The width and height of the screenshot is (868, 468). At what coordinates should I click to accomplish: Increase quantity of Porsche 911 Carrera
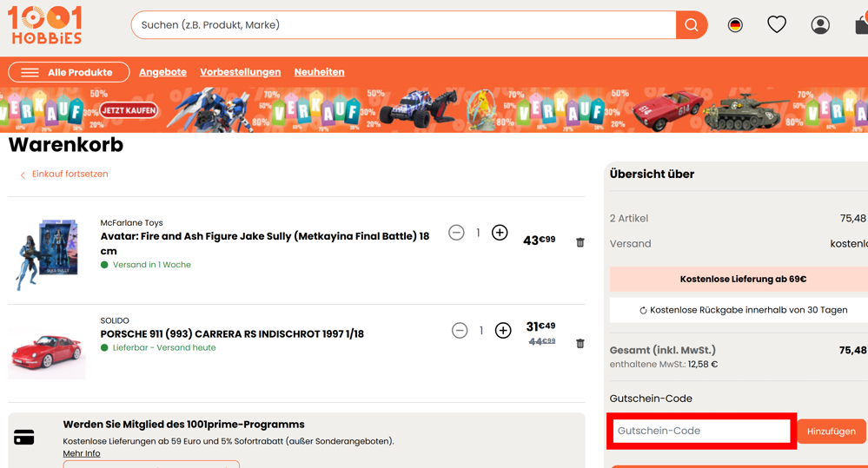point(503,331)
